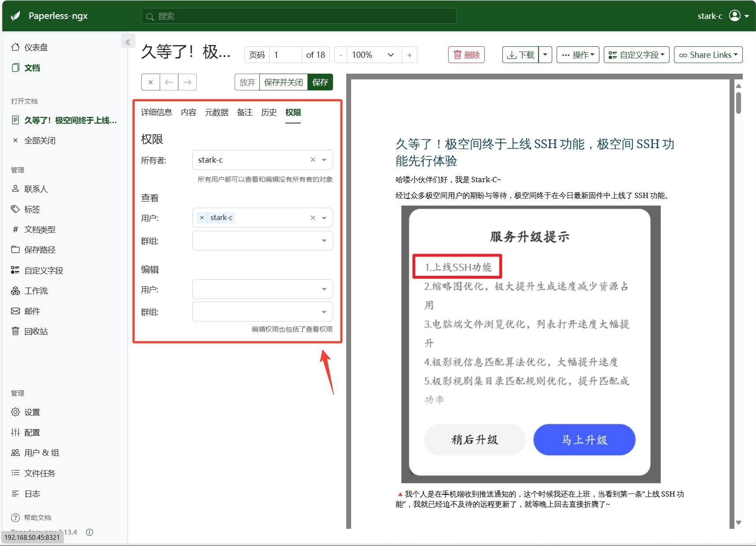
Task: Open the 查看 群组 dropdown
Action: [262, 241]
